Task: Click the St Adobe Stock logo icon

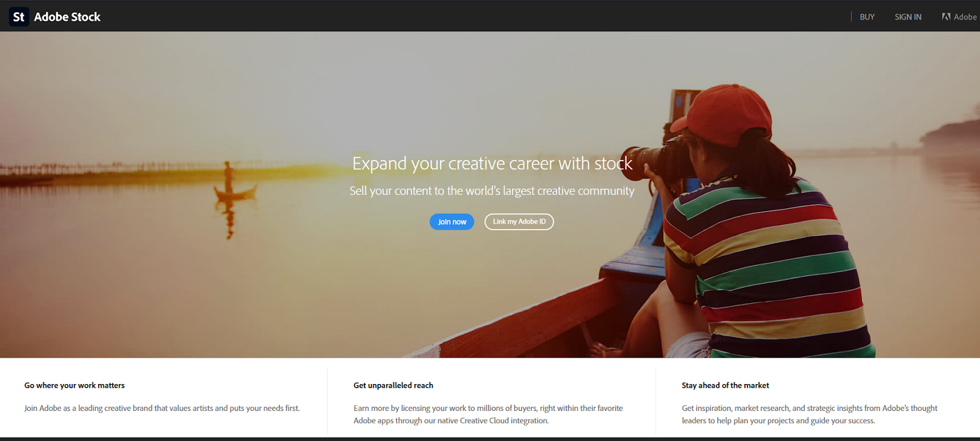Action: click(x=19, y=17)
